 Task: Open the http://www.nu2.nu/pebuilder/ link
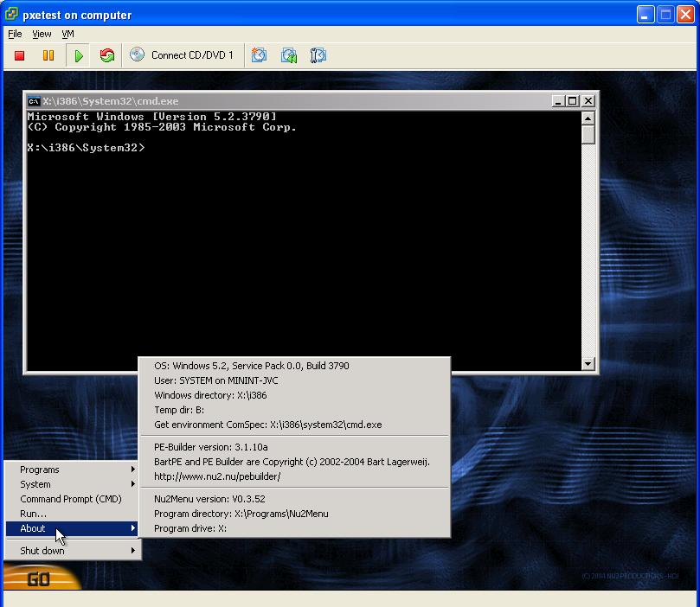click(295, 476)
